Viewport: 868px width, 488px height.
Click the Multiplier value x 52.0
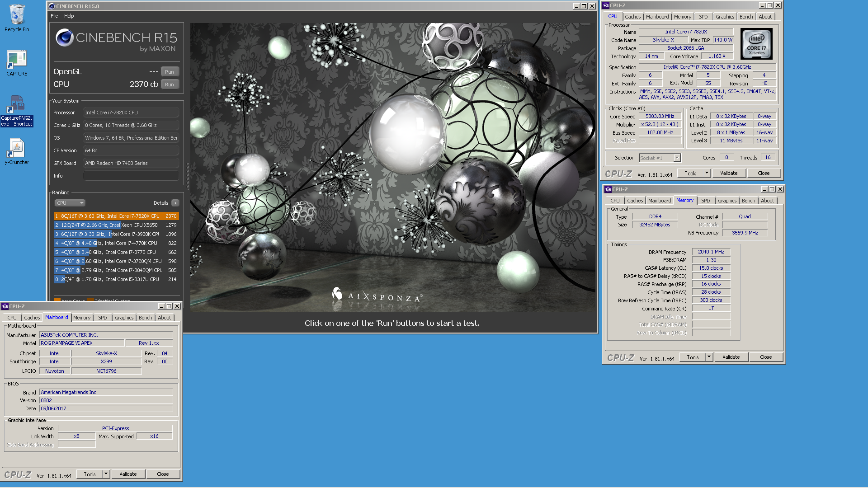(x=660, y=124)
